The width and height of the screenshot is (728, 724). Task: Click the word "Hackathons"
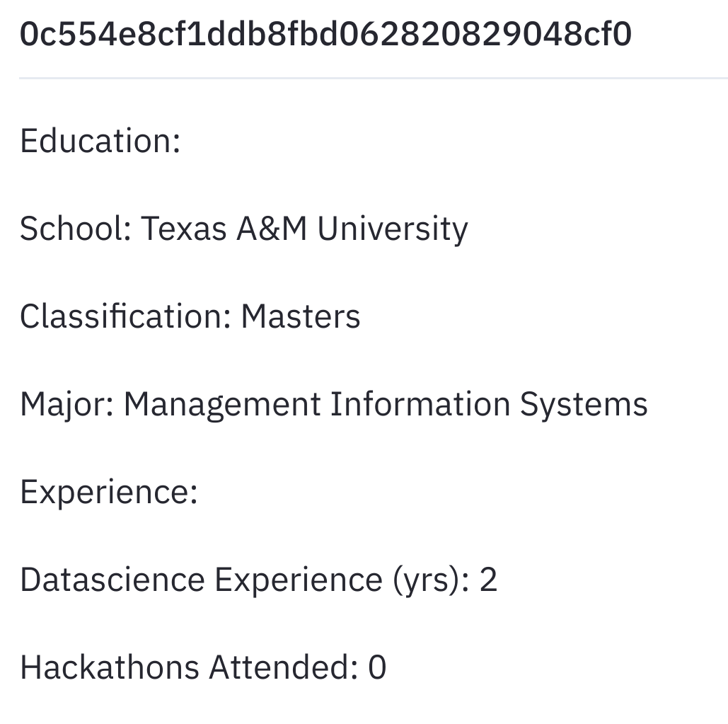click(109, 667)
